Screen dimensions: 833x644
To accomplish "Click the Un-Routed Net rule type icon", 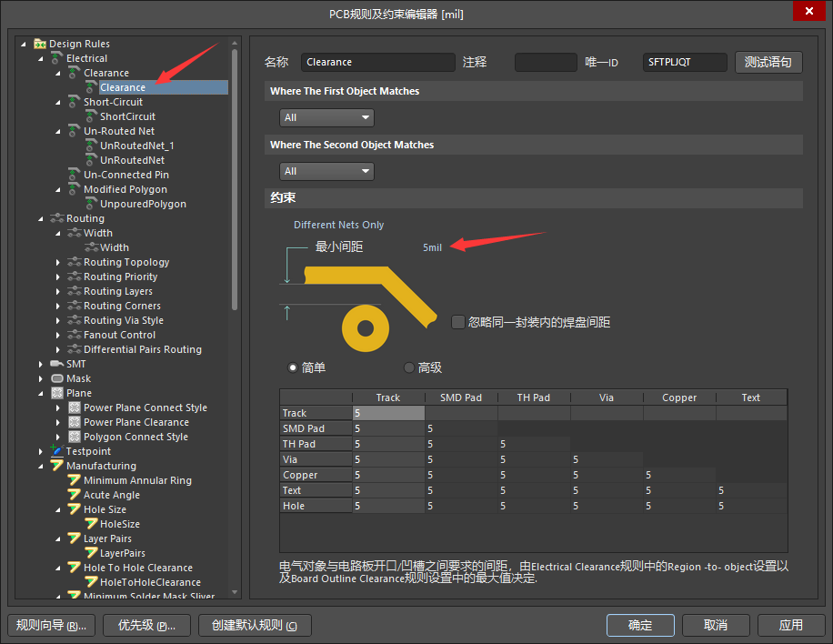I will 75,131.
